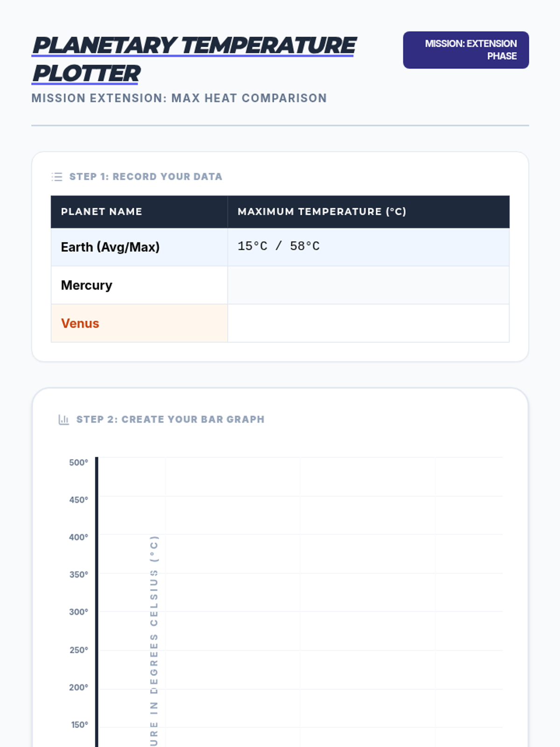The width and height of the screenshot is (560, 747).
Task: Click the Planetary Temperature Plotter title
Action: click(194, 59)
